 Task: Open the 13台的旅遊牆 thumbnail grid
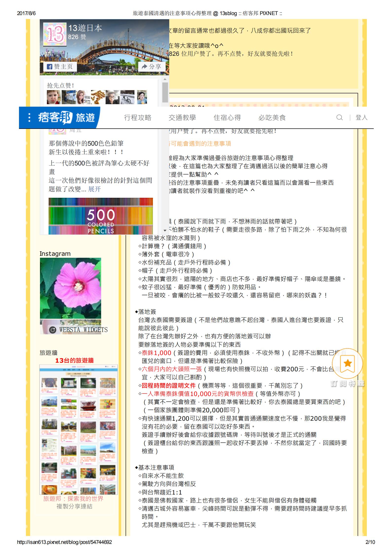[x=79, y=429]
